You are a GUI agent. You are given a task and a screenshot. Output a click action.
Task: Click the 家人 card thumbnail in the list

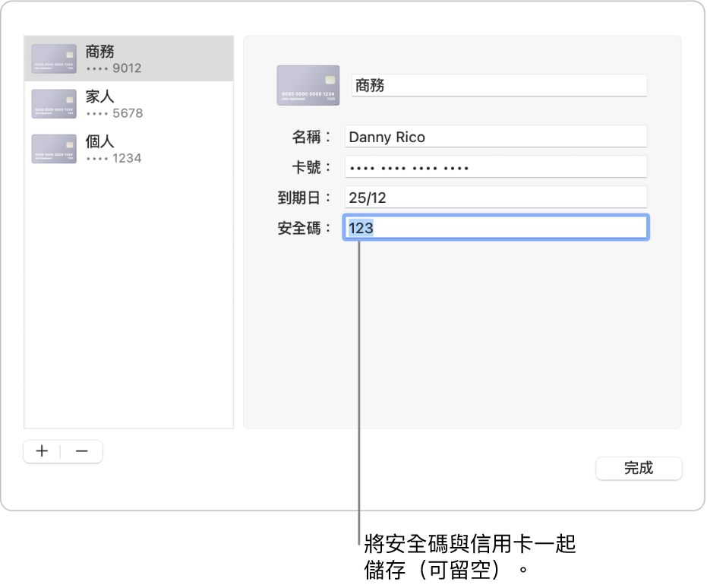pyautogui.click(x=54, y=104)
